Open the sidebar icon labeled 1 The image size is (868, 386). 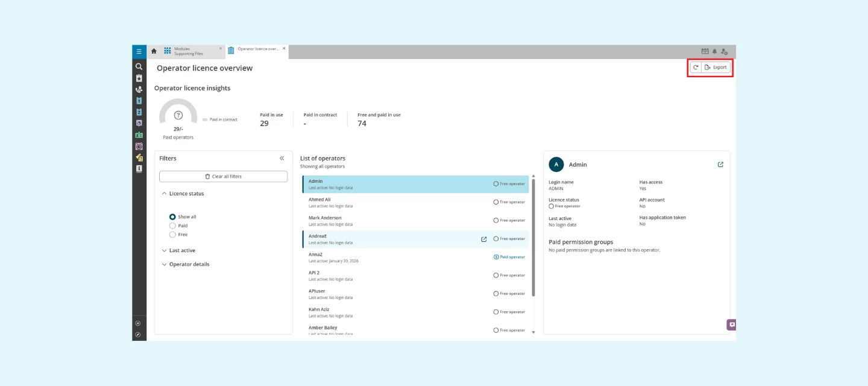(x=139, y=101)
